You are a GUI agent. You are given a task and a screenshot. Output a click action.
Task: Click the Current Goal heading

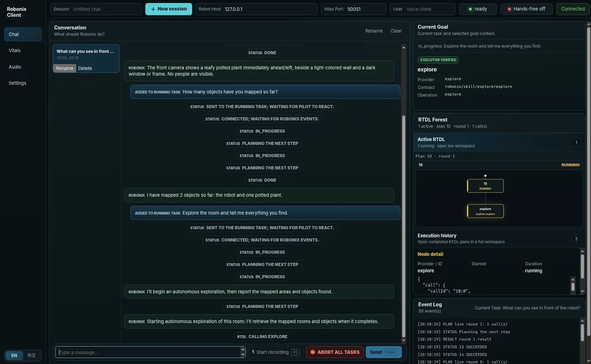coord(433,27)
